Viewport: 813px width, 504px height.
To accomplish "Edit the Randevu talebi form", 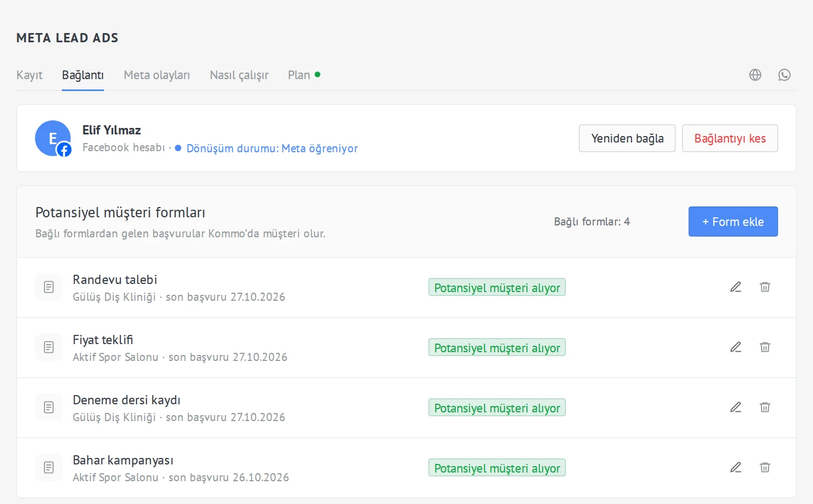I will click(x=735, y=287).
